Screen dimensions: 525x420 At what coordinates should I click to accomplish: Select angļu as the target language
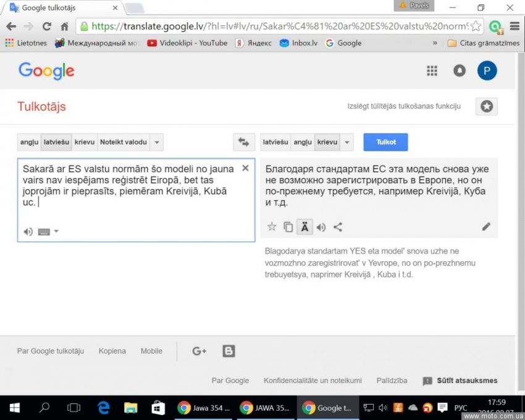pyautogui.click(x=303, y=142)
